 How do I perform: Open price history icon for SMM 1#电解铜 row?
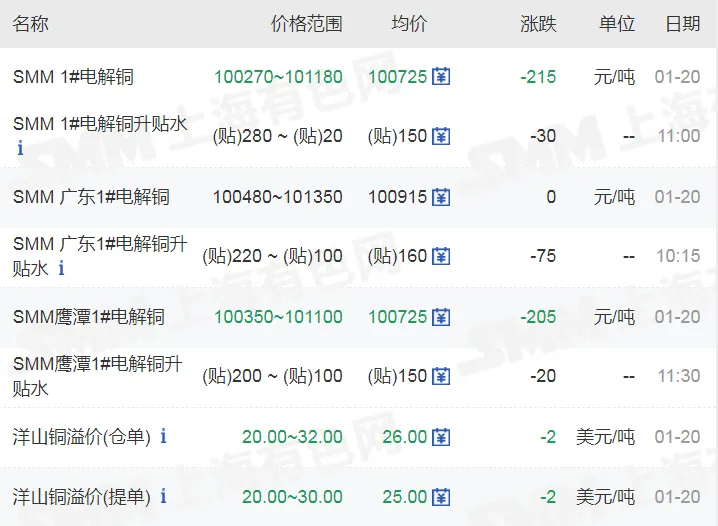441,76
